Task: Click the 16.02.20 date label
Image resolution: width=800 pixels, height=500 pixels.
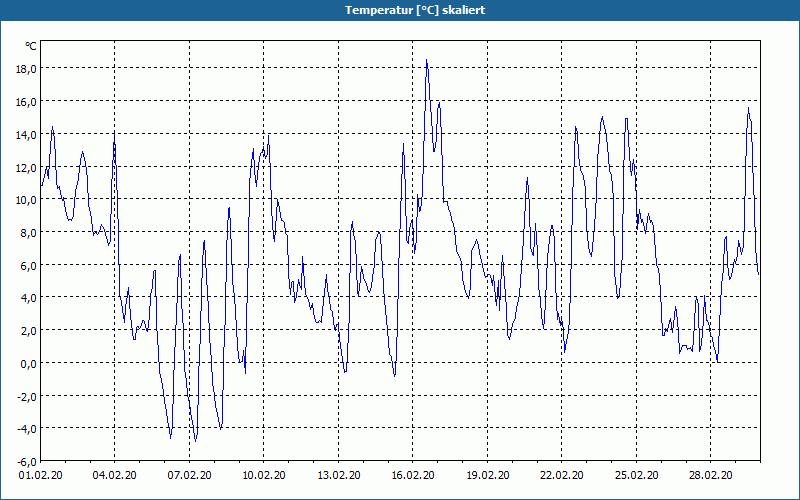Action: pos(413,476)
